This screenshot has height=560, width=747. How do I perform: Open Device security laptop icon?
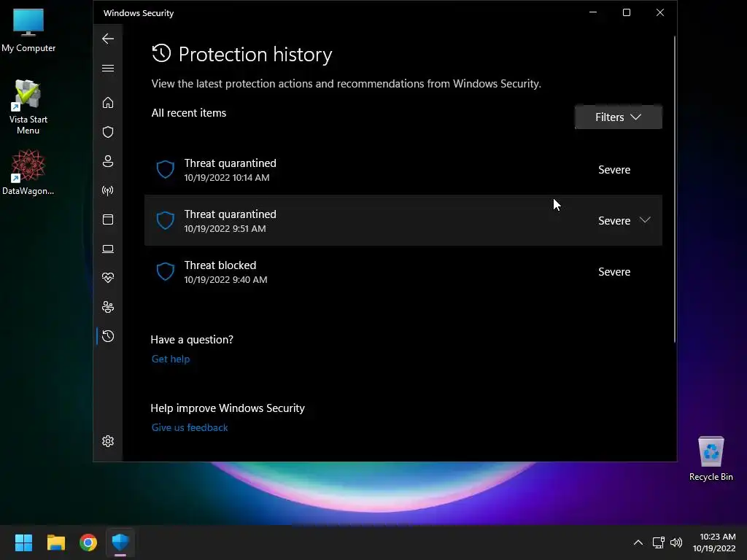[108, 249]
